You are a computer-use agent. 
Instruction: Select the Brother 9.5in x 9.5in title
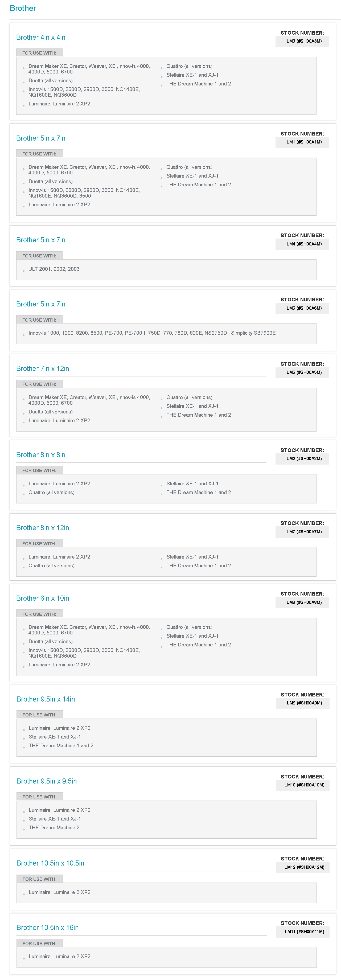pos(46,781)
